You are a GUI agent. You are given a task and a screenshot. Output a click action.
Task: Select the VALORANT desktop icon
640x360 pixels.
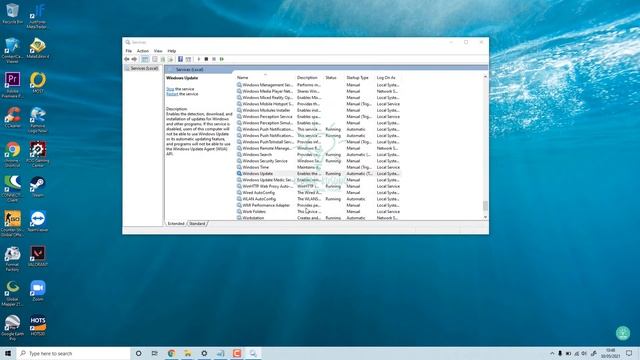click(38, 256)
